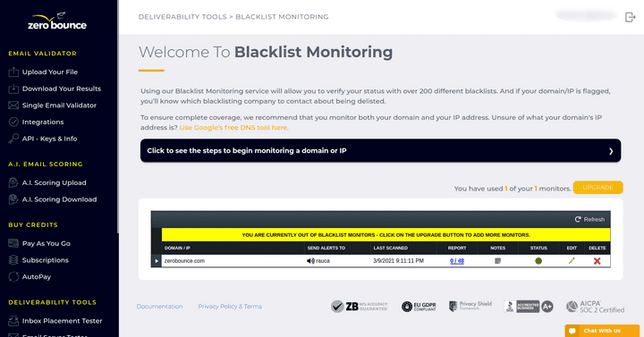
Task: Open API - Keys & Info
Action: (x=50, y=139)
